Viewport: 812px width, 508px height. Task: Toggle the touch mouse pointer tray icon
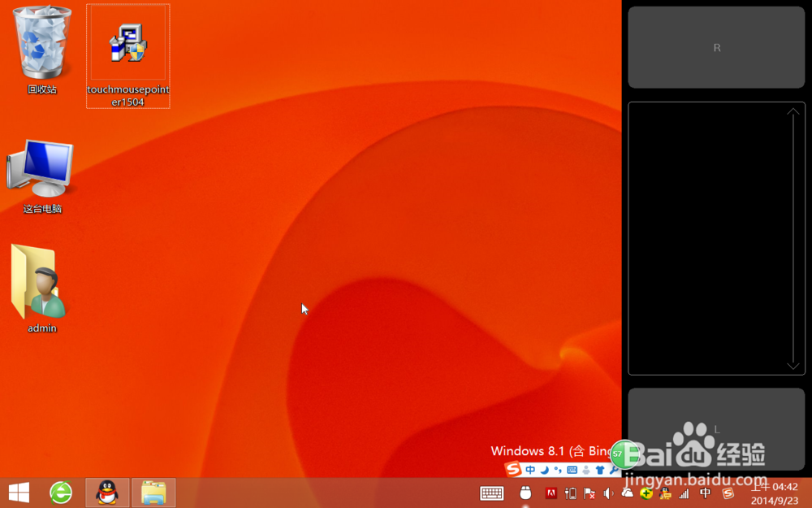pyautogui.click(x=525, y=493)
